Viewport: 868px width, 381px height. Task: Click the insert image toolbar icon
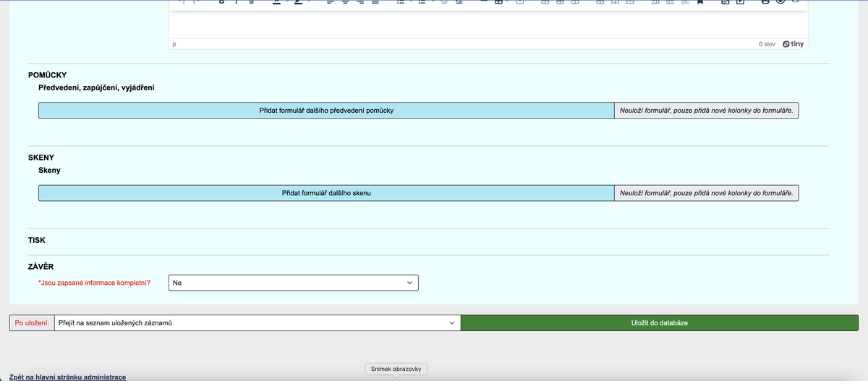[x=726, y=2]
